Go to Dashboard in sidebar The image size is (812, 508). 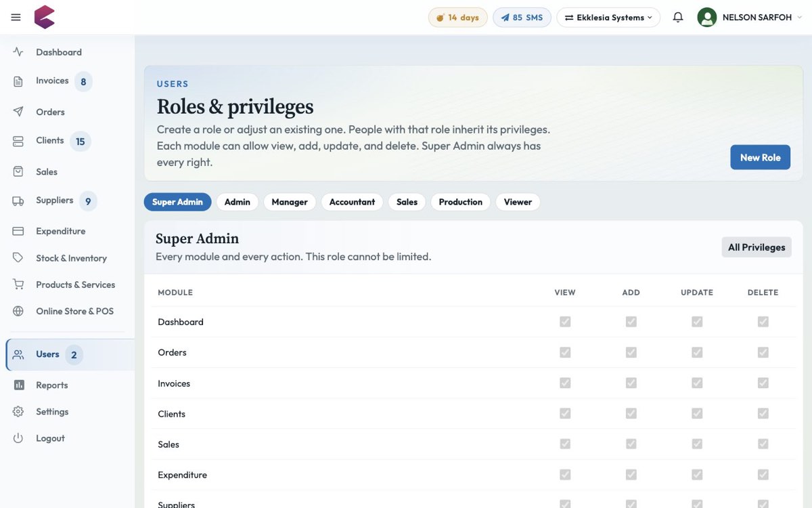(59, 52)
